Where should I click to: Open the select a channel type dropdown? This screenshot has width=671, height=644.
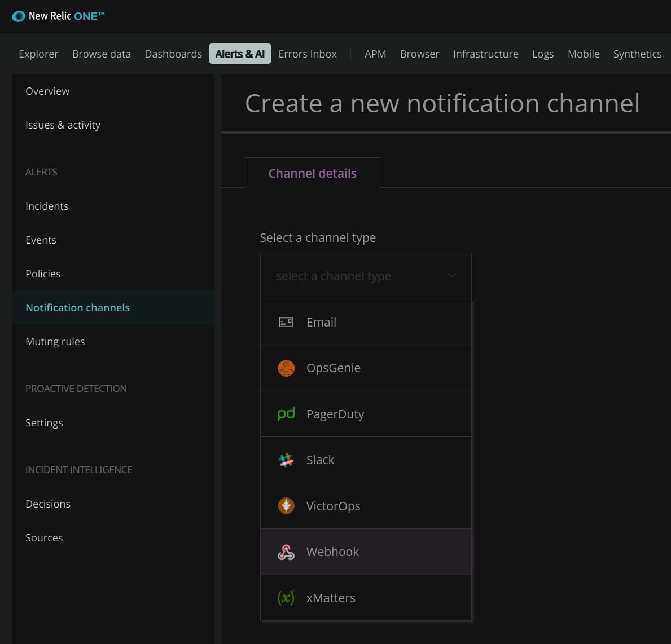tap(366, 276)
